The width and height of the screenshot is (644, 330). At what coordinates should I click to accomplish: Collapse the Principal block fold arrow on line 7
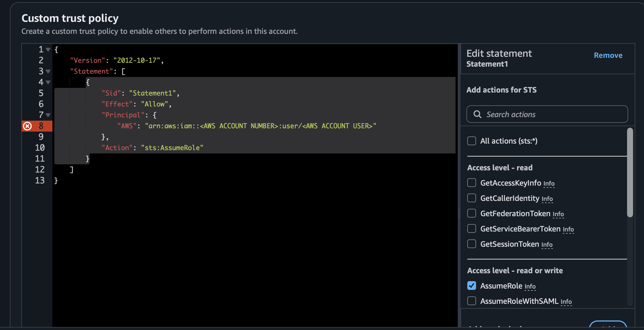(x=48, y=115)
